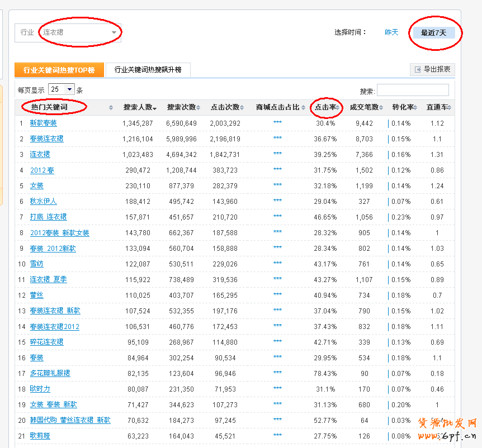Select 最近7天 time range
The image size is (482, 448).
pos(433,33)
